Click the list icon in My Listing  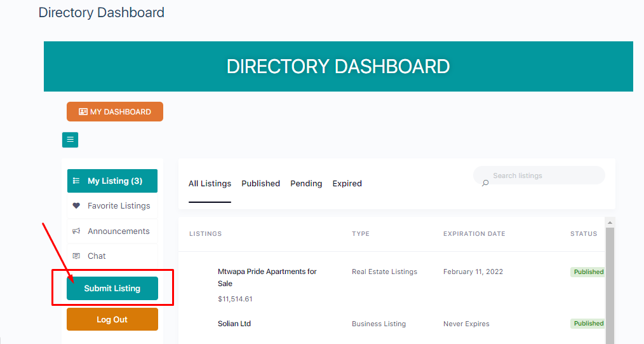tap(76, 181)
